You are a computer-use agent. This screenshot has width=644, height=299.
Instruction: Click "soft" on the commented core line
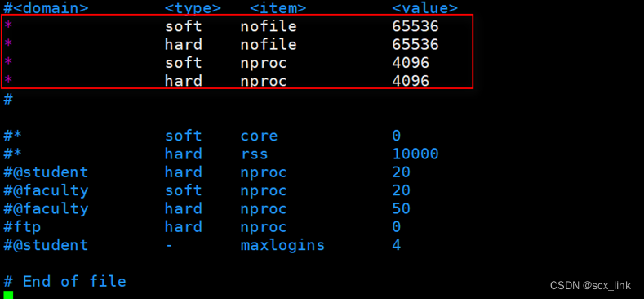183,136
